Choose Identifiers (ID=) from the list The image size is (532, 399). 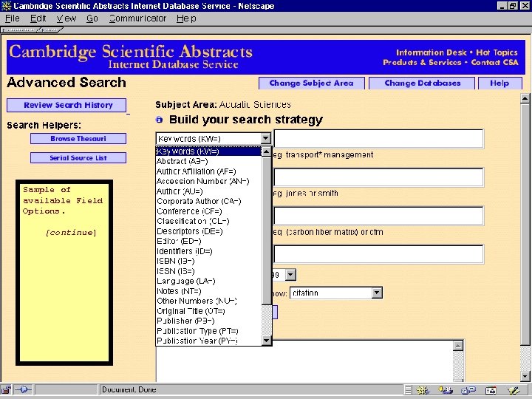(x=208, y=251)
